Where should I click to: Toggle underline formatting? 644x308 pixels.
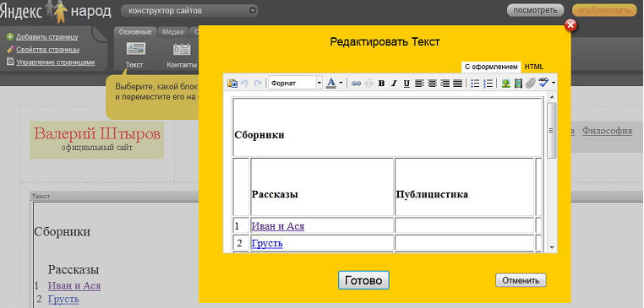coord(407,84)
